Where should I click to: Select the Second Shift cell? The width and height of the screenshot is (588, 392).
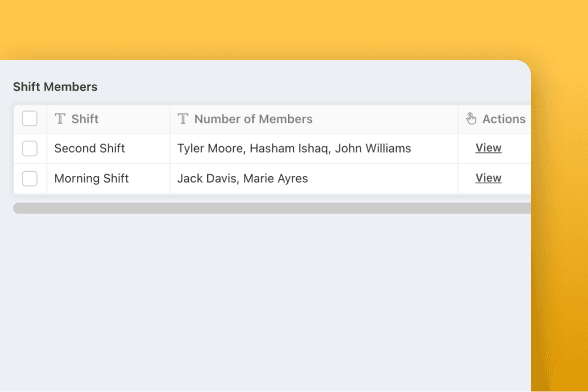click(108, 149)
